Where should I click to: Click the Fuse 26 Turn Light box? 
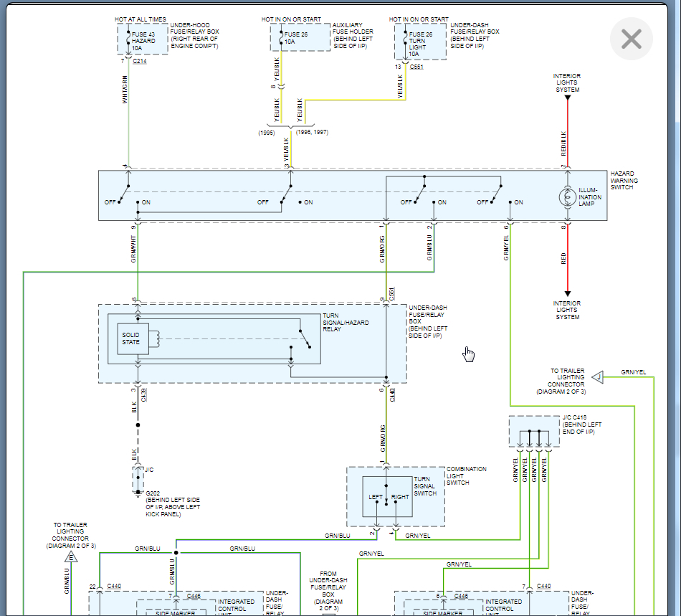coord(420,42)
